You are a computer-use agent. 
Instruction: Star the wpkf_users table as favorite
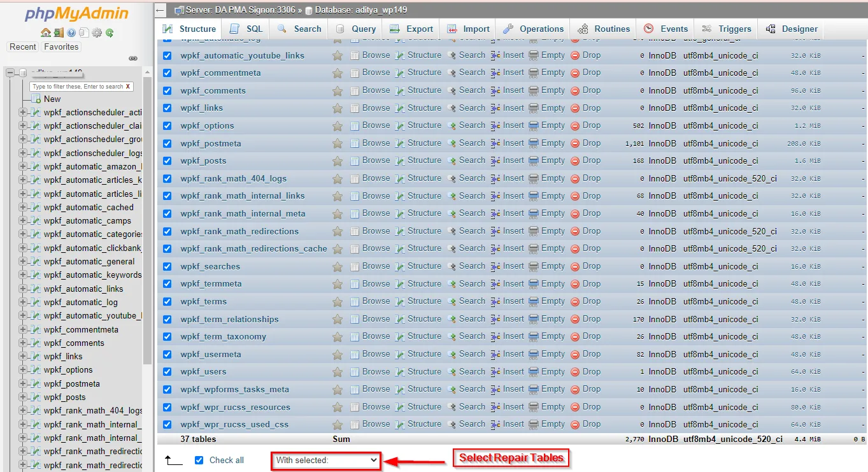coord(338,372)
